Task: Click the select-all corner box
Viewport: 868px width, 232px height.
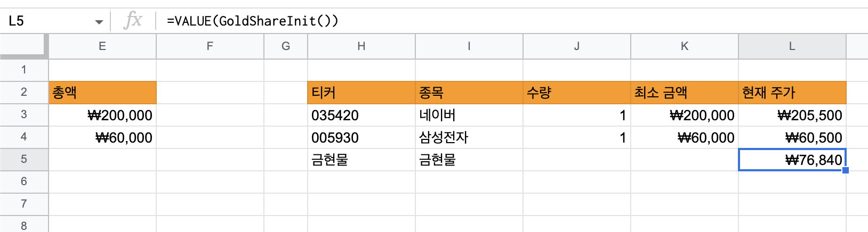Action: tap(24, 46)
